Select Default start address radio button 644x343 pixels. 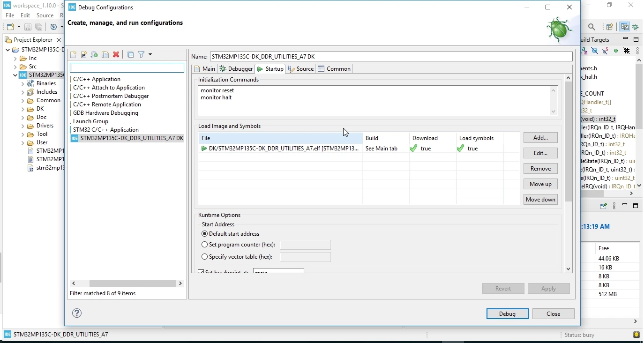click(204, 234)
